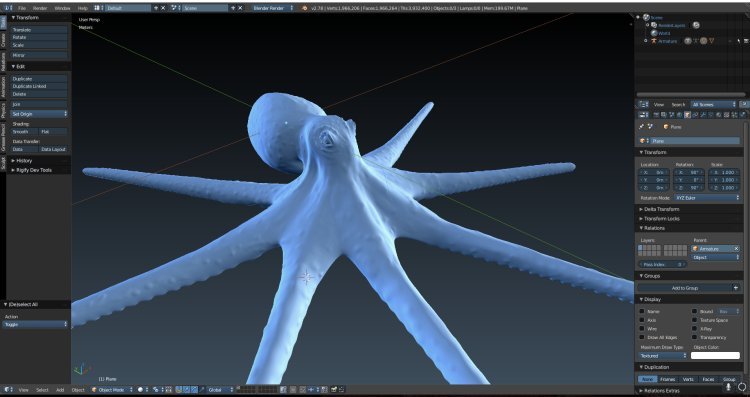750x397 pixels.
Task: Click the Render properties tab icon
Action: [656, 115]
